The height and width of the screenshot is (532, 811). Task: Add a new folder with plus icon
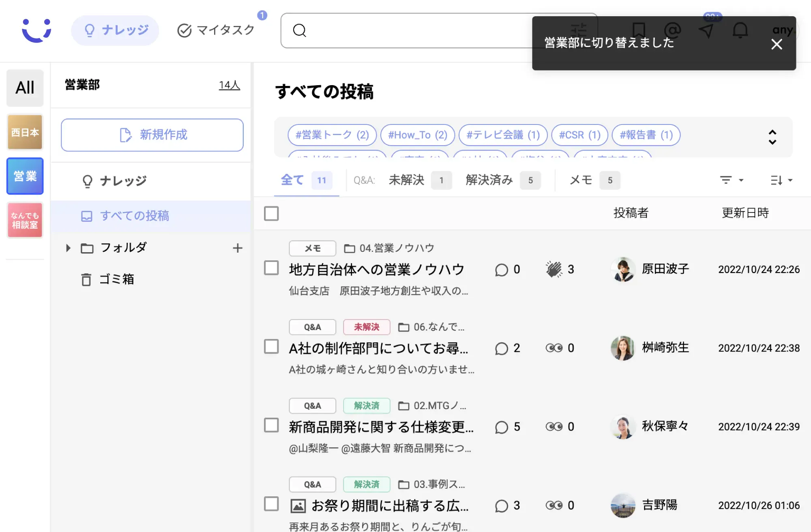coord(238,248)
